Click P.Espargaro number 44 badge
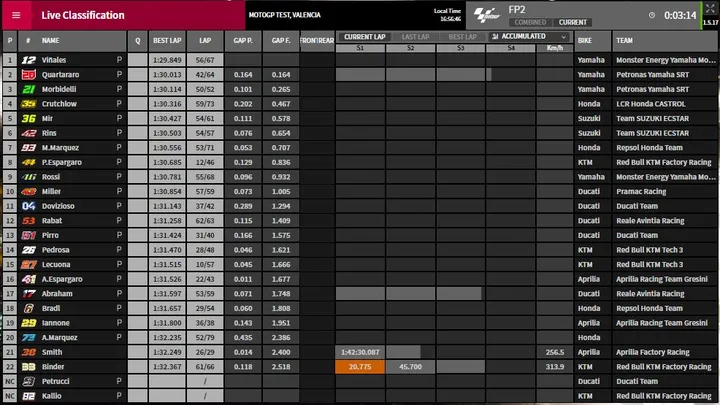The width and height of the screenshot is (720, 405). (x=28, y=162)
